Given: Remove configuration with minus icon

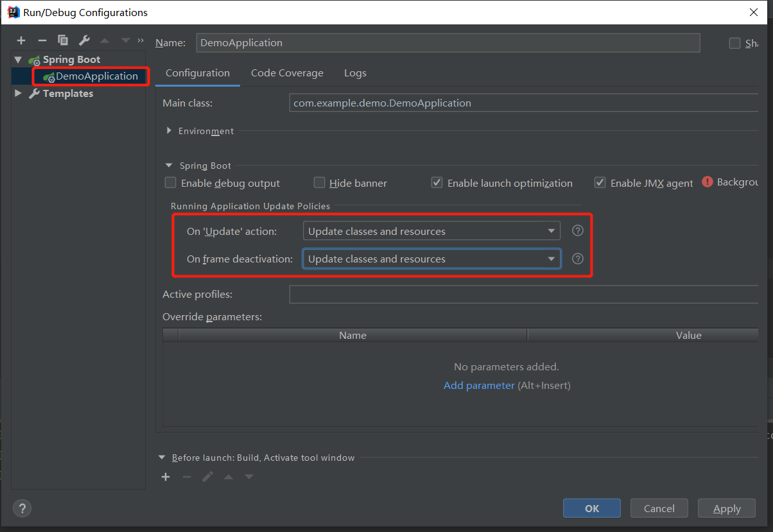Looking at the screenshot, I should point(42,40).
